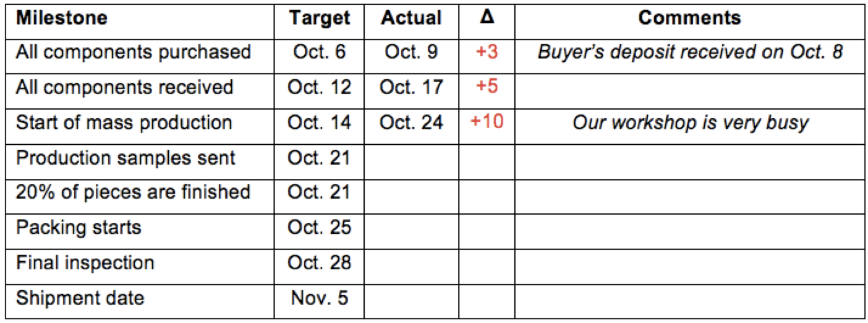
Task: Click the 'Buyer's deposit received' comment
Action: [689, 52]
